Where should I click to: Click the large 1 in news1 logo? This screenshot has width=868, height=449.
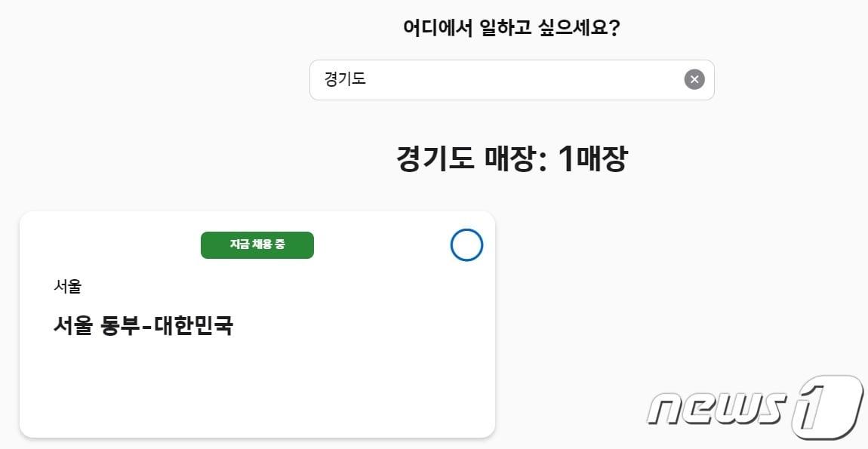tap(826, 406)
